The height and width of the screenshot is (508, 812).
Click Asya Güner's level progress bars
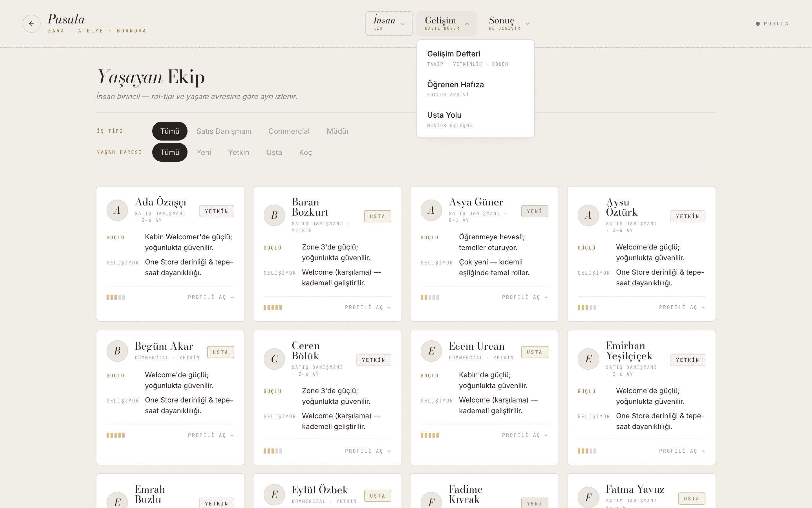point(430,297)
